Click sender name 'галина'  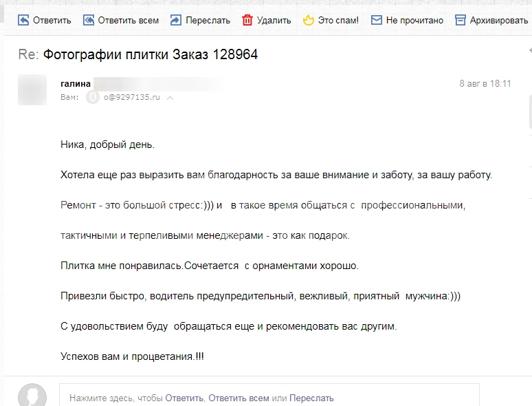pos(76,83)
